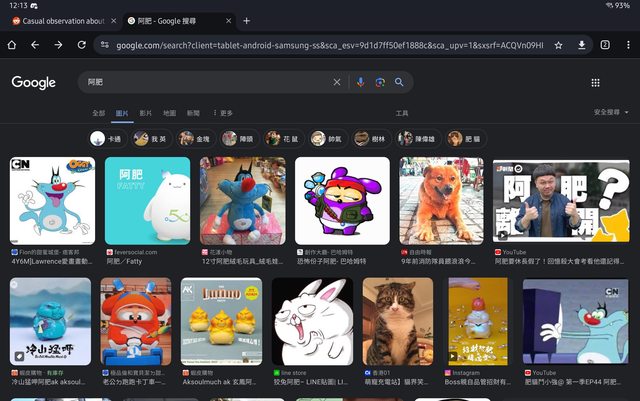Open Google Lens image search
Screen dimensions: 640x401
tap(380, 82)
